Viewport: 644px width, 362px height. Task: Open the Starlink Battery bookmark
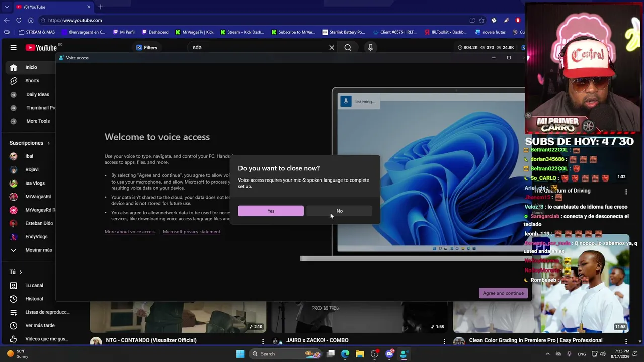pos(344,32)
